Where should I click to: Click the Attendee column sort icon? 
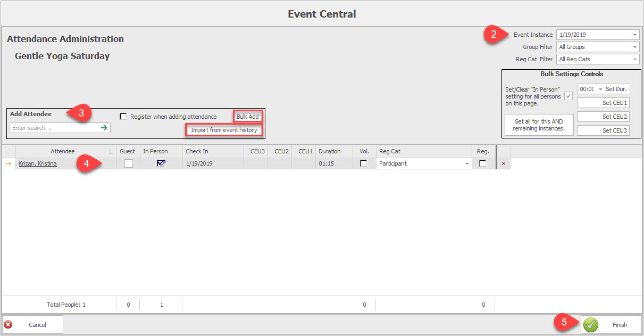[x=111, y=152]
